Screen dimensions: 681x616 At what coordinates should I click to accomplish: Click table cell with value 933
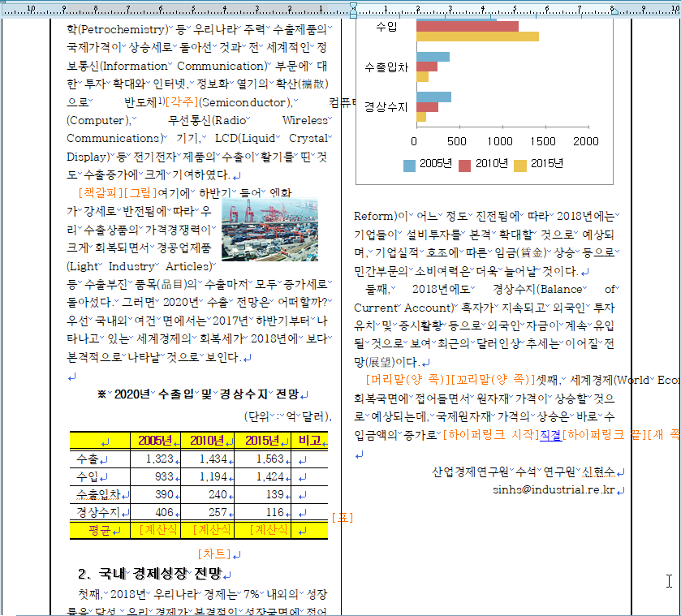tap(156, 476)
